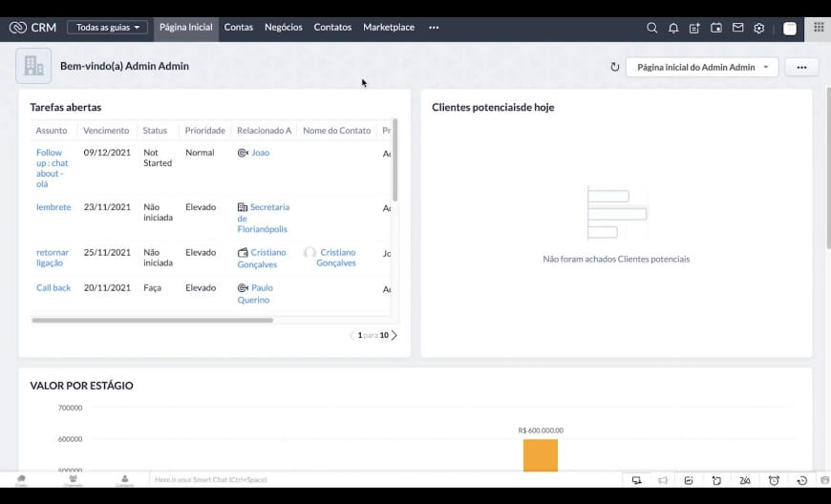The height and width of the screenshot is (504, 831).
Task: Click the alarm clock reminder icon
Action: click(x=774, y=480)
